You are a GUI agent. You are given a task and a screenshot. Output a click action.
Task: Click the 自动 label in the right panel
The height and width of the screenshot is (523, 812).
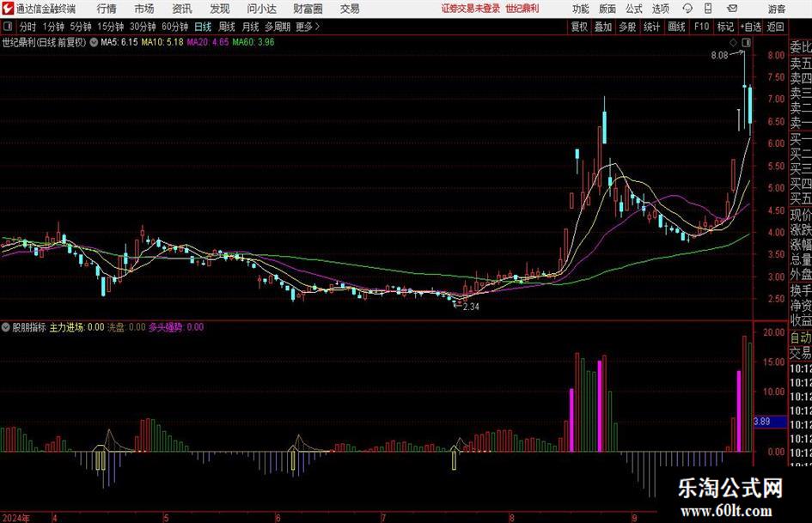(801, 338)
